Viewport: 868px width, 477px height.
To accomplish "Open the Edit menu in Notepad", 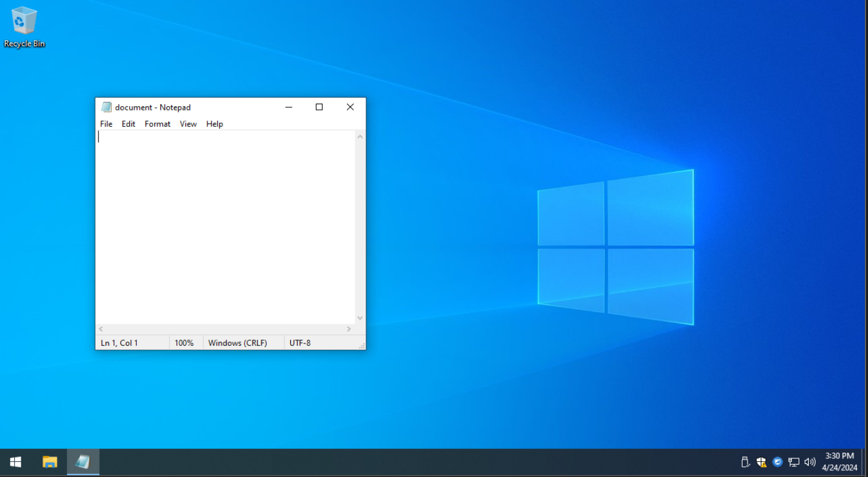I will click(129, 124).
